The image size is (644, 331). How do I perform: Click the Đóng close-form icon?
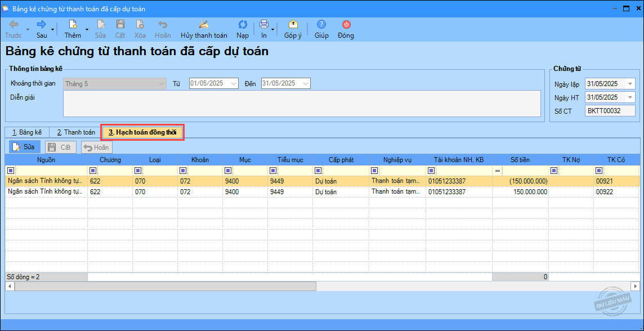pos(346,25)
